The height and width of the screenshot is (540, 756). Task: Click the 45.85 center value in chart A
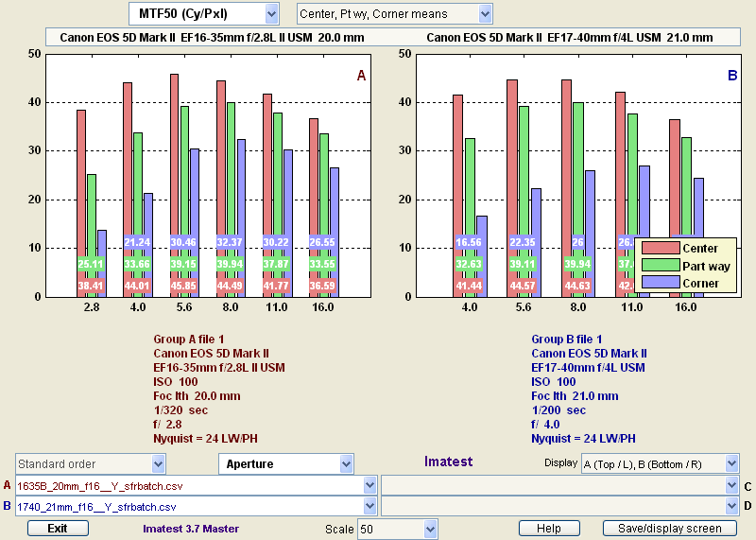[x=183, y=286]
